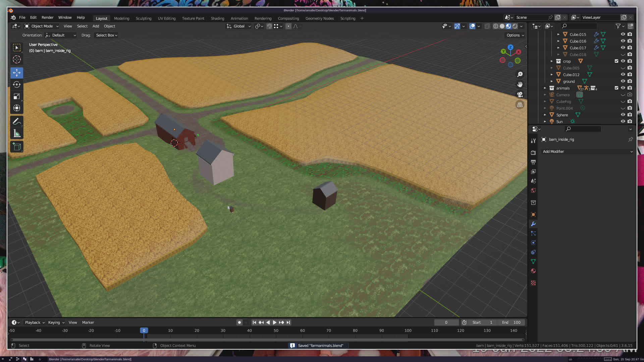Expand the crop collection tree
The image size is (644, 362).
pyautogui.click(x=552, y=61)
